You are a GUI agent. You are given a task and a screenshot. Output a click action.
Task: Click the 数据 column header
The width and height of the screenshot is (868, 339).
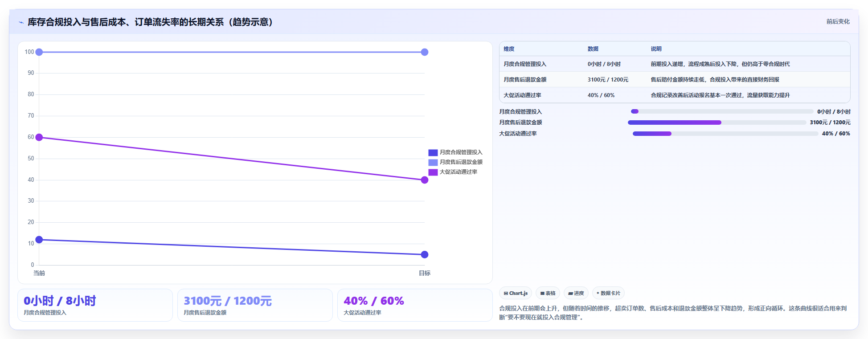point(593,49)
